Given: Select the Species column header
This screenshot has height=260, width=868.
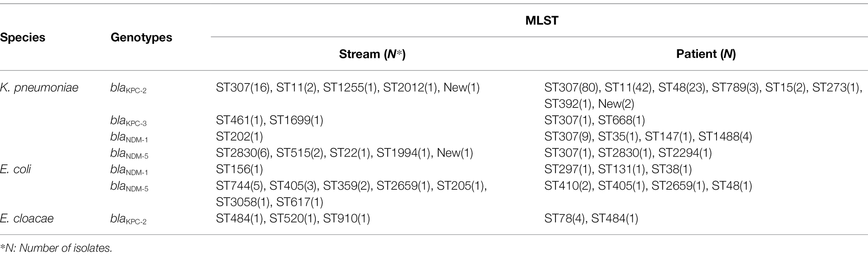Looking at the screenshot, I should [23, 38].
